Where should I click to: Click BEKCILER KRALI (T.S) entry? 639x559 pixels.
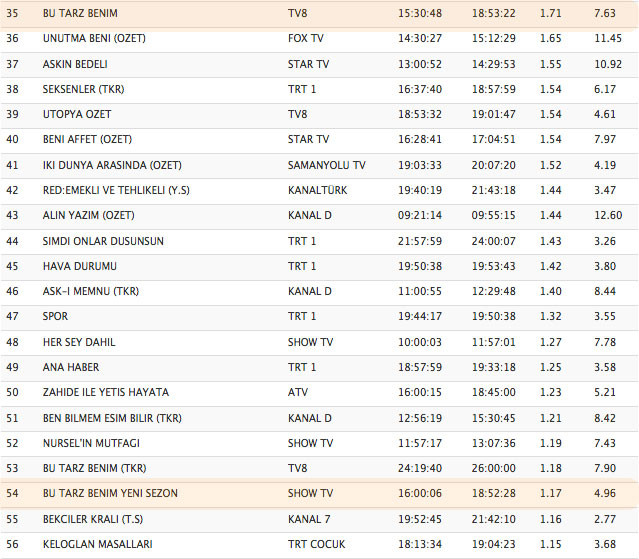93,519
